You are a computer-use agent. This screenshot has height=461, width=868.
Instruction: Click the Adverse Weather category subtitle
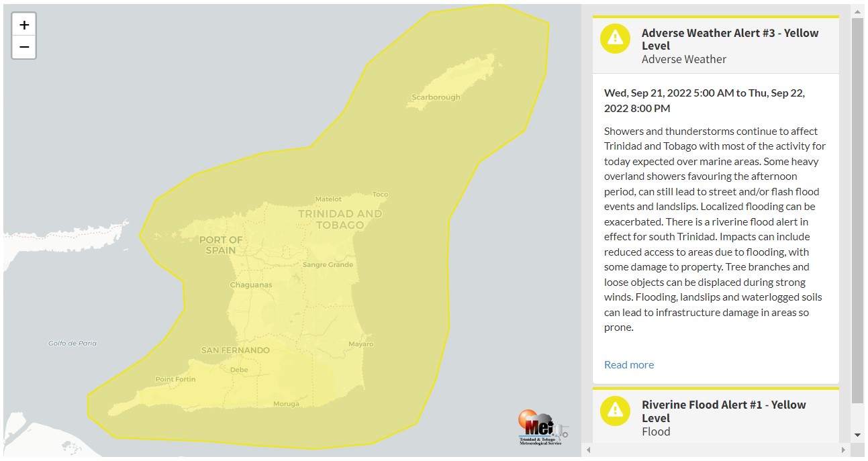point(684,59)
